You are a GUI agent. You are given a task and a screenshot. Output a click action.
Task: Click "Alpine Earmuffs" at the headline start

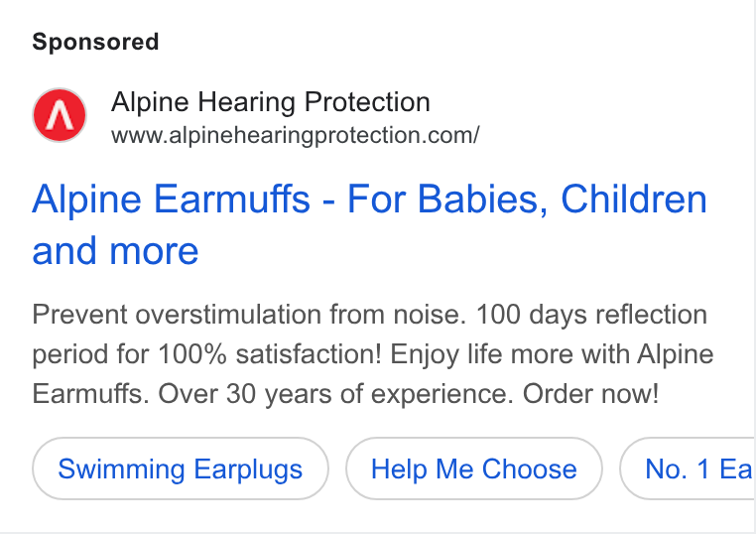(172, 199)
